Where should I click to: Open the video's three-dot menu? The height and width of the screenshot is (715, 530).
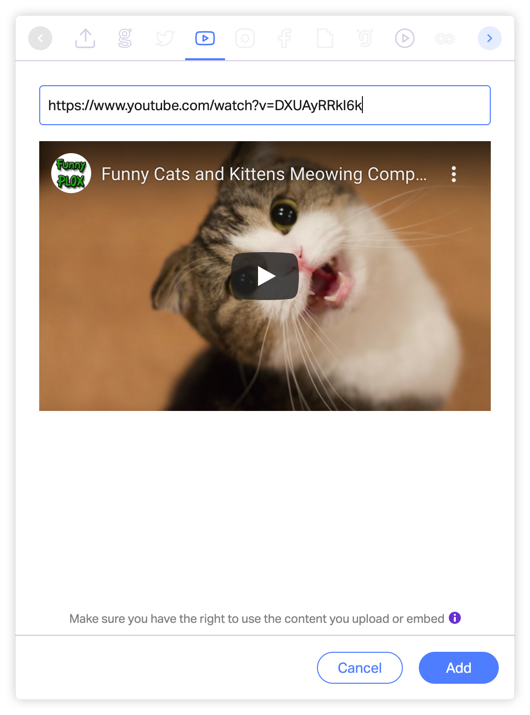[x=453, y=174]
